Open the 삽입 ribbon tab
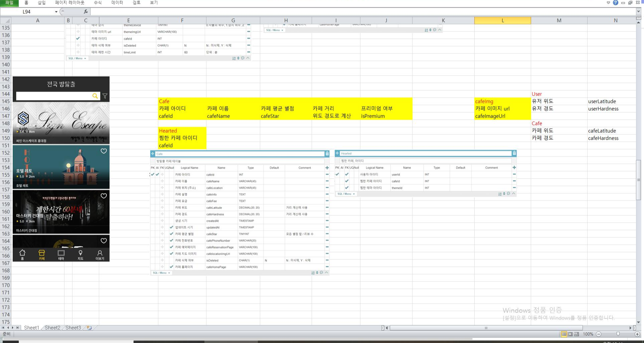 click(x=41, y=3)
